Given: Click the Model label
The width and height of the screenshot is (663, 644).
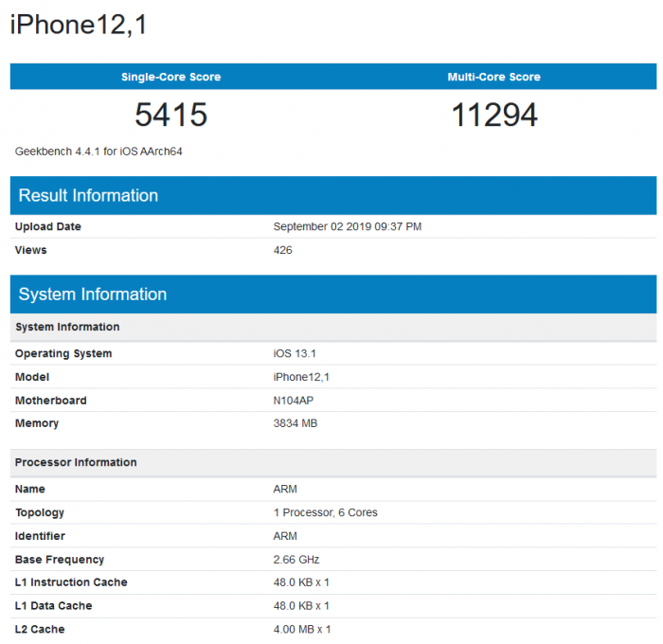Looking at the screenshot, I should [31, 377].
